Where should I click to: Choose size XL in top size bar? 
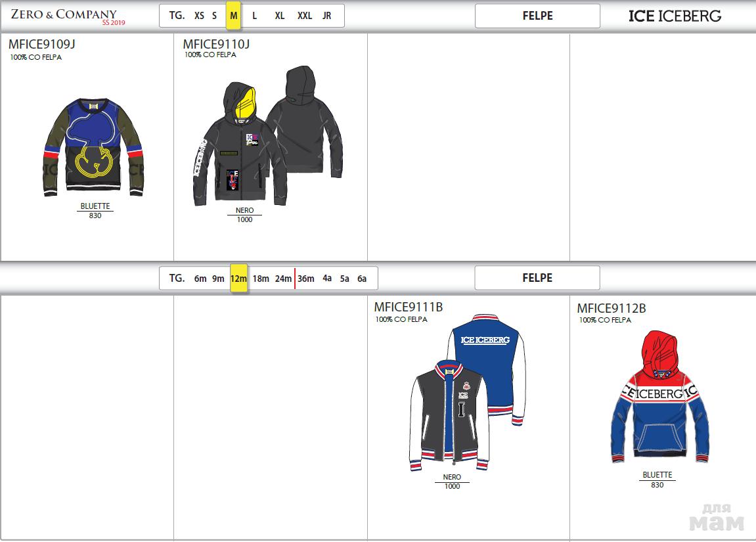(x=280, y=16)
